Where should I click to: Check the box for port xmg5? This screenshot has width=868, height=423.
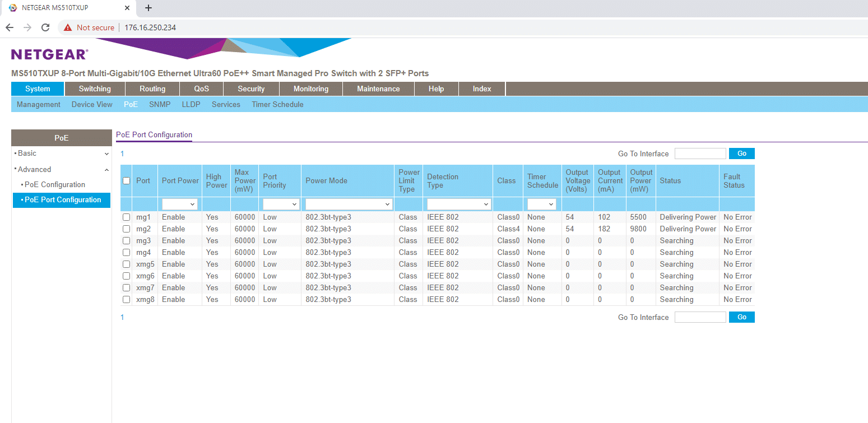[x=126, y=264]
